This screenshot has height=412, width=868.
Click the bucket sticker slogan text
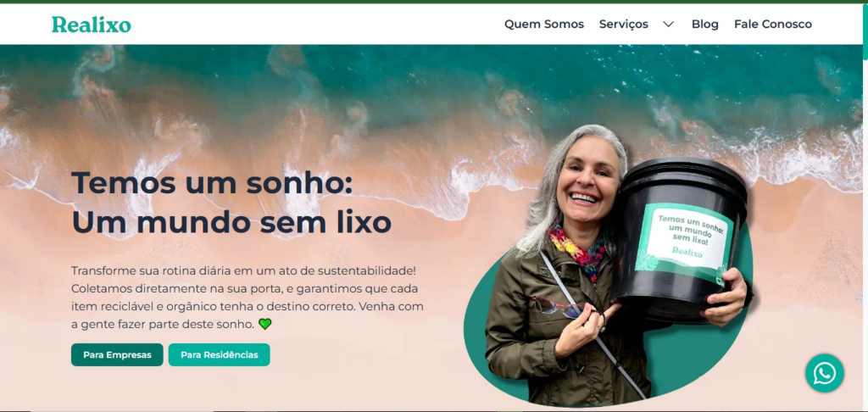(687, 227)
